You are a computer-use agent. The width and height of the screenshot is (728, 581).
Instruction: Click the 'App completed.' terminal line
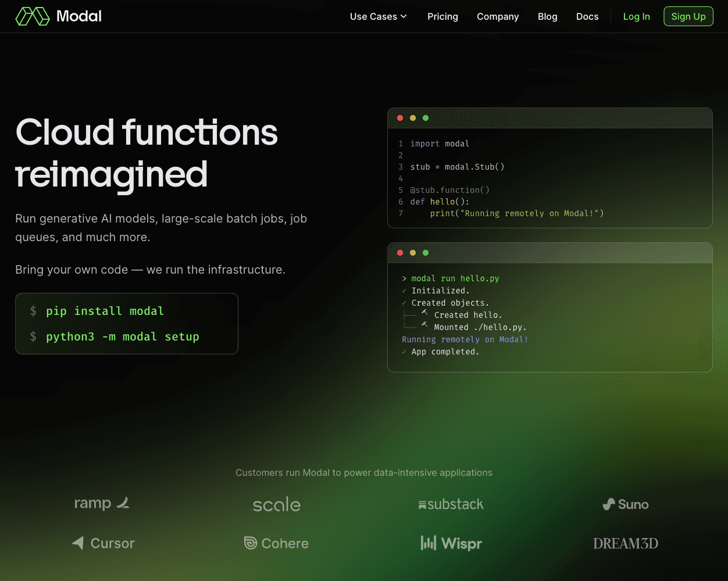tap(445, 352)
